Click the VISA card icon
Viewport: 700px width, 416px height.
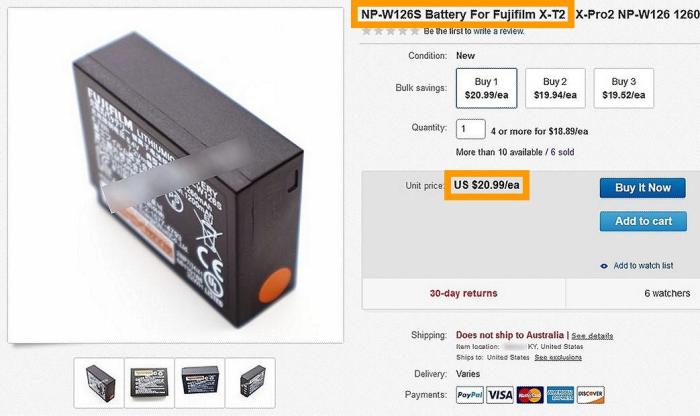pos(500,395)
